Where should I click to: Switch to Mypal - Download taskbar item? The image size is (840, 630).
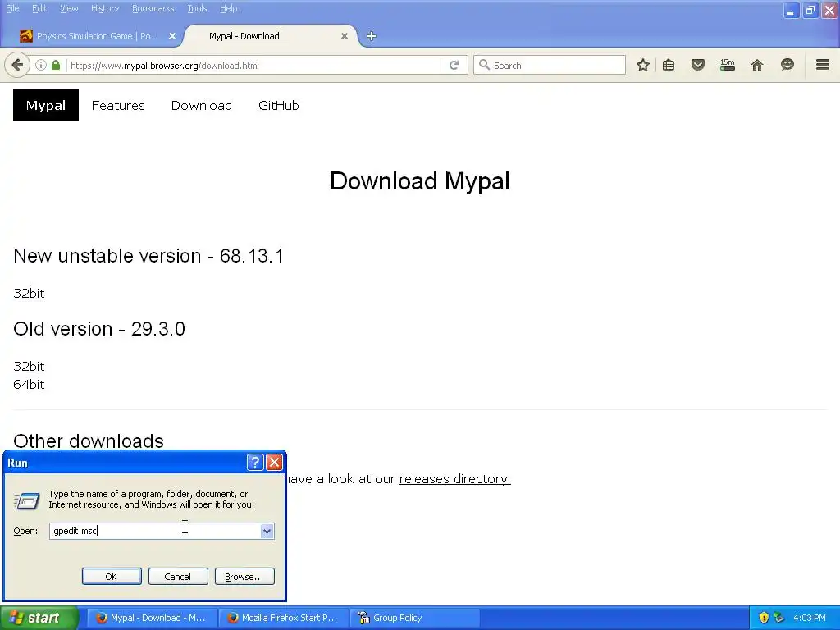(152, 618)
